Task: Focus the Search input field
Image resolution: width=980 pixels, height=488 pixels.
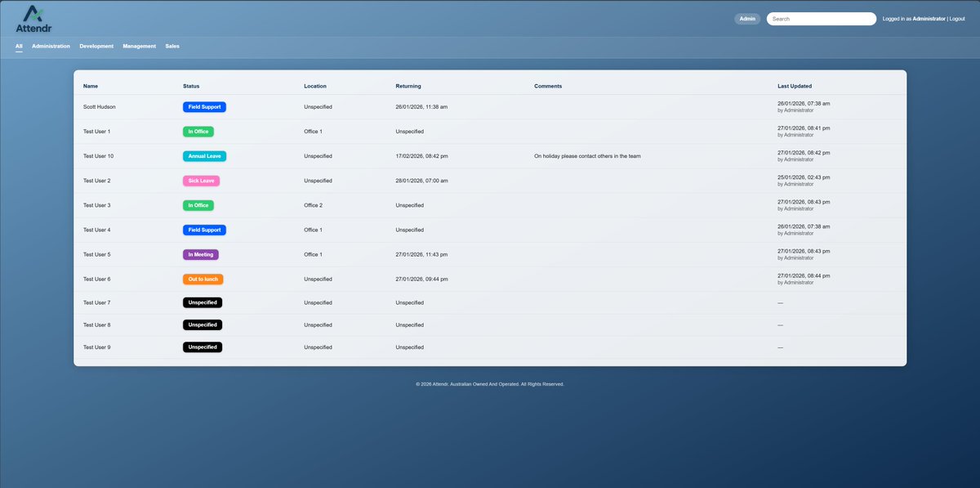Action: point(821,19)
